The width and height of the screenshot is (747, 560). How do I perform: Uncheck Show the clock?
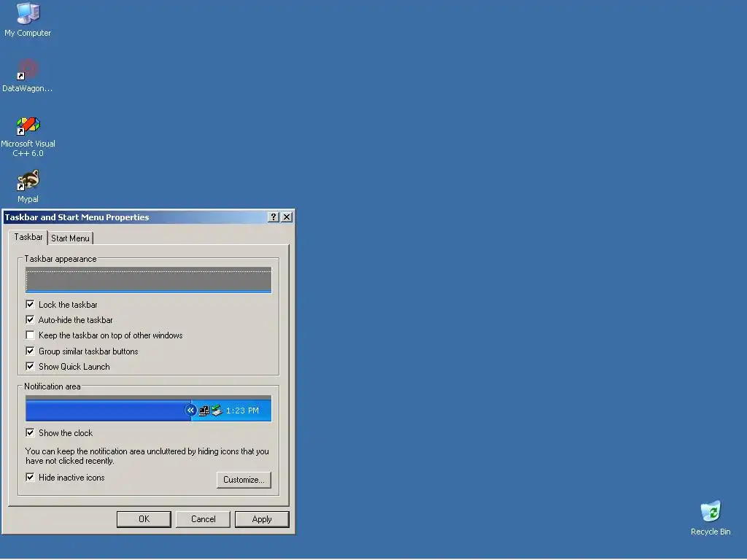[30, 432]
